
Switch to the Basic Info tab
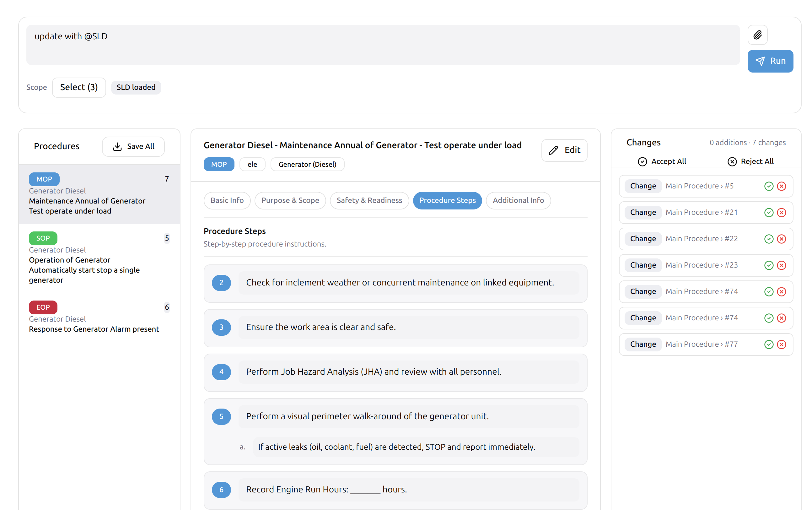coord(227,200)
